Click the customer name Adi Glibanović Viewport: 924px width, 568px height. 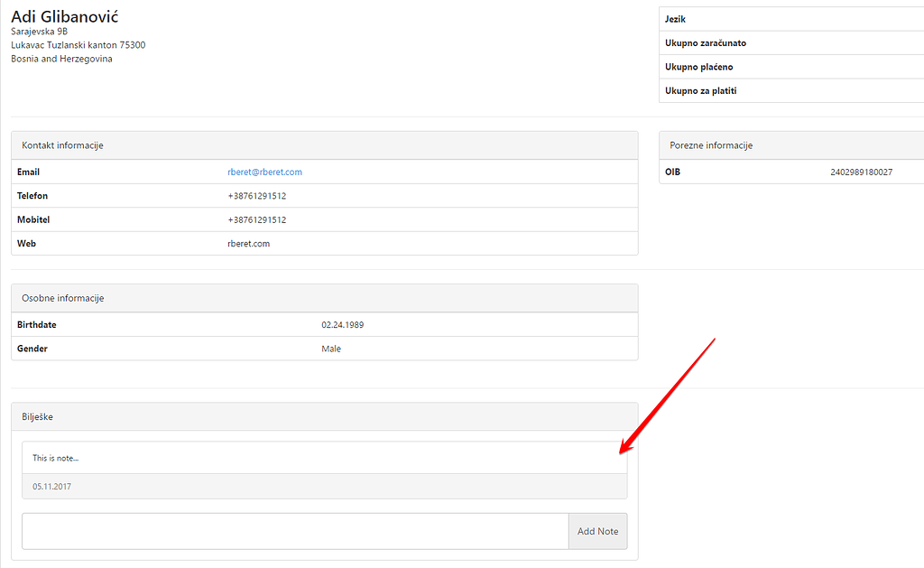pyautogui.click(x=64, y=15)
